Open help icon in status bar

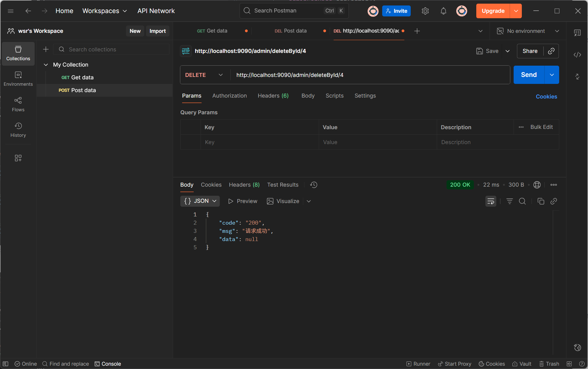582,364
